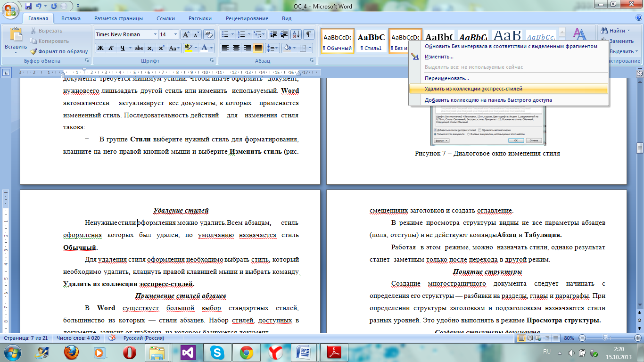The height and width of the screenshot is (362, 644).
Task: Select Print Layout view in status bar
Action: point(522,338)
